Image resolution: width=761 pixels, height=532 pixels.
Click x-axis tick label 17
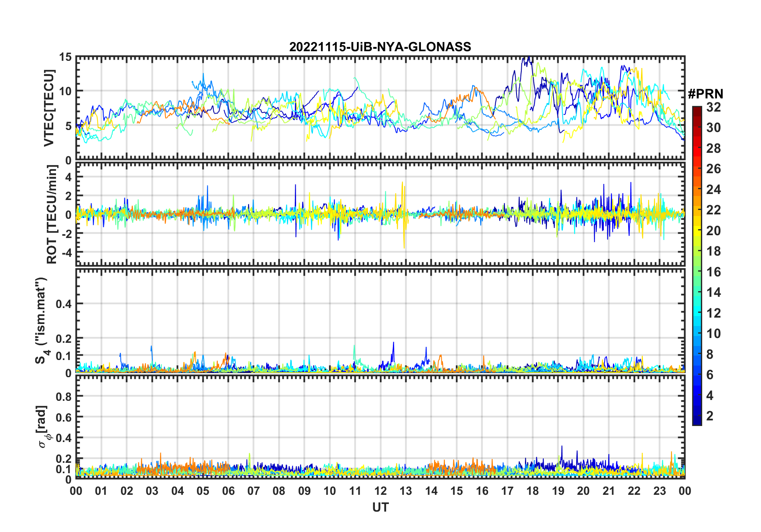[x=507, y=491]
